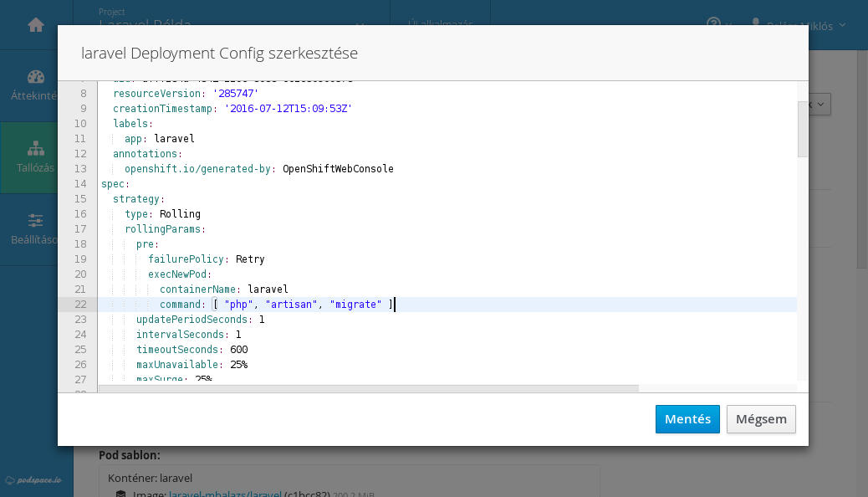The height and width of the screenshot is (497, 868).
Task: Click the creationTimestamp value
Action: (x=288, y=109)
